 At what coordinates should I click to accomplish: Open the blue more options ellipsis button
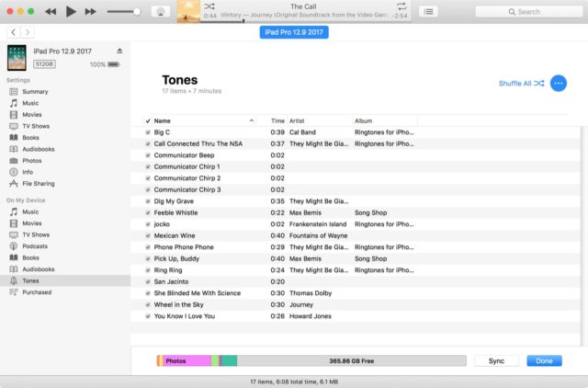coord(559,84)
